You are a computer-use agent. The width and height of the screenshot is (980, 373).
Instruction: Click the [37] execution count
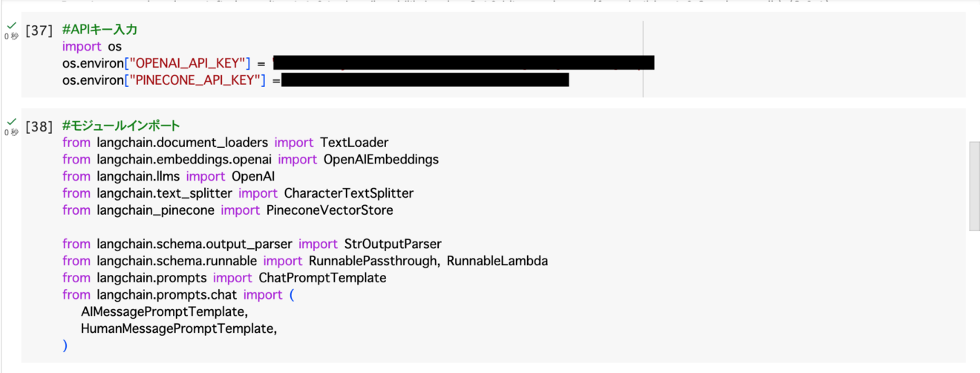39,30
